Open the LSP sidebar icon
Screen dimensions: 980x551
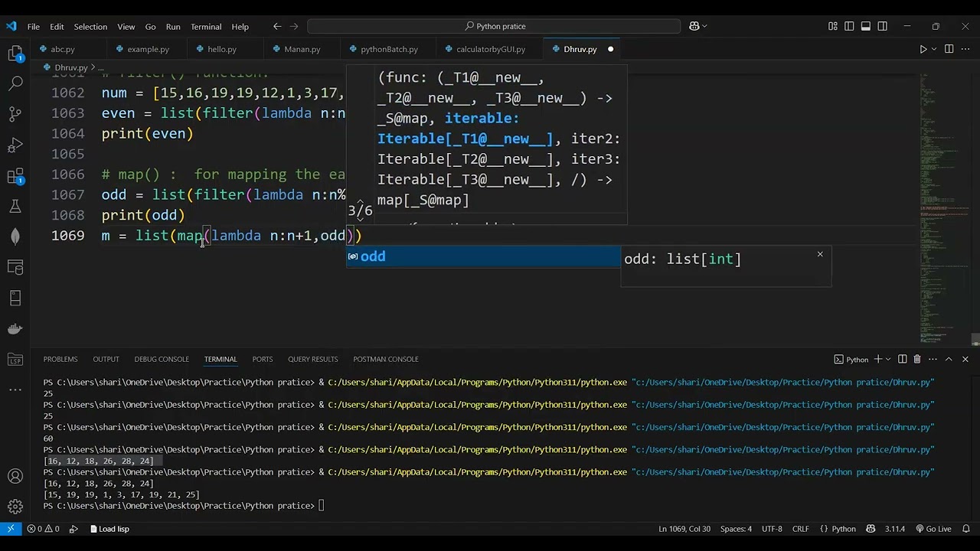click(15, 360)
